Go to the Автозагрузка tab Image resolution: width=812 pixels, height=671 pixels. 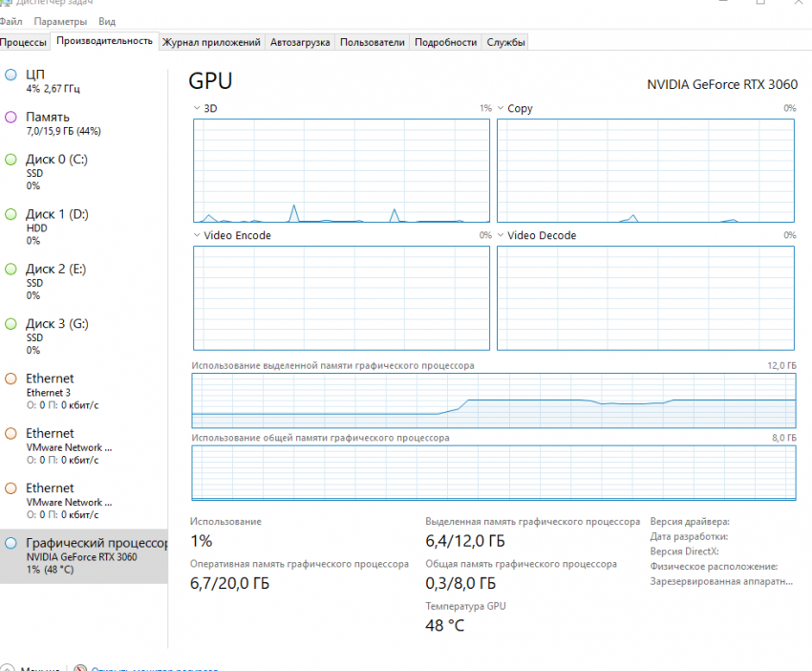point(300,42)
